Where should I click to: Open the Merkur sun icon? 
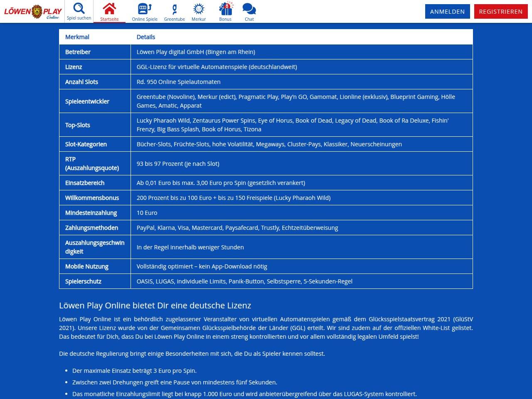[x=199, y=8]
